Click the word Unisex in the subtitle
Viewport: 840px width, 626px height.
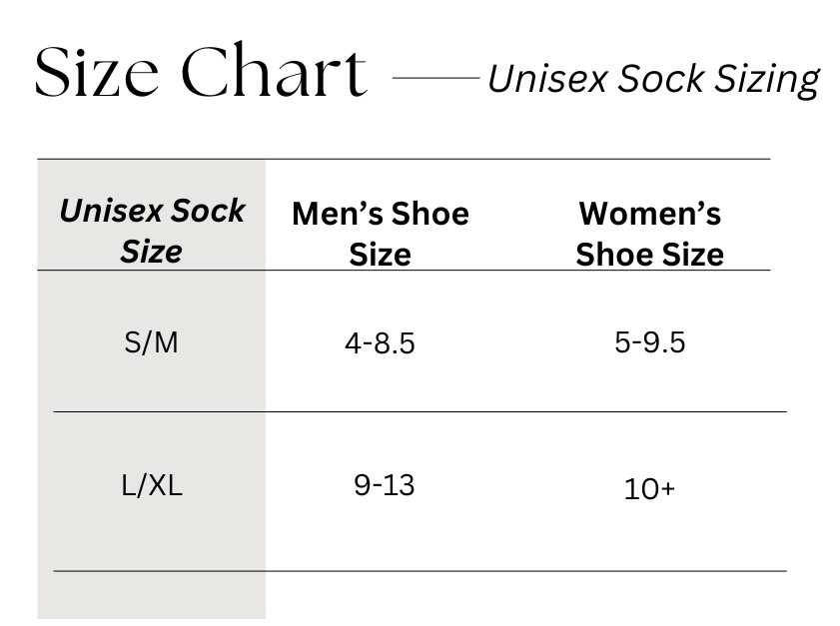pyautogui.click(x=548, y=79)
